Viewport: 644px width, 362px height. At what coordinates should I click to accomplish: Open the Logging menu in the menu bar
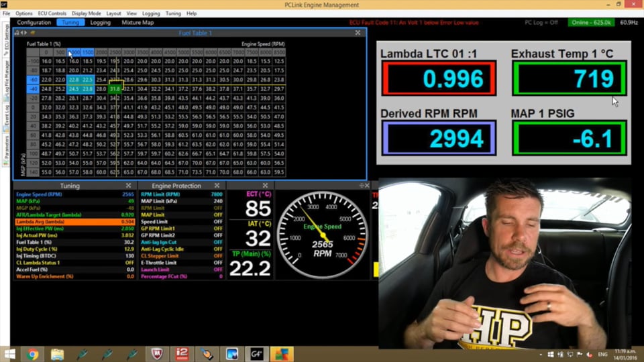[x=151, y=13]
